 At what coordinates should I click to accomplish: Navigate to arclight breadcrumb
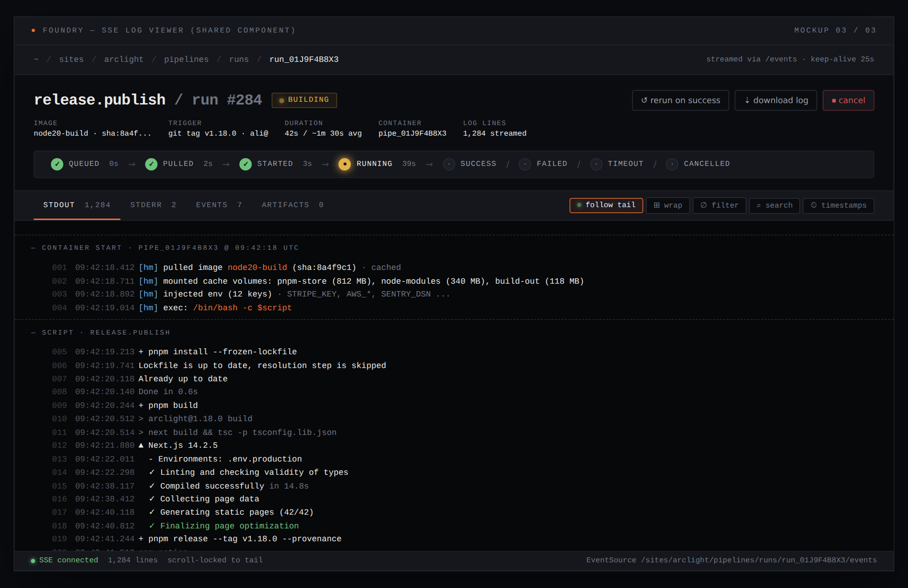pos(124,60)
